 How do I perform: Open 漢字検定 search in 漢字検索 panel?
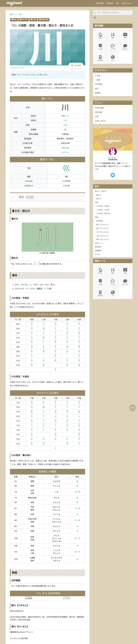pyautogui.click(x=100, y=58)
